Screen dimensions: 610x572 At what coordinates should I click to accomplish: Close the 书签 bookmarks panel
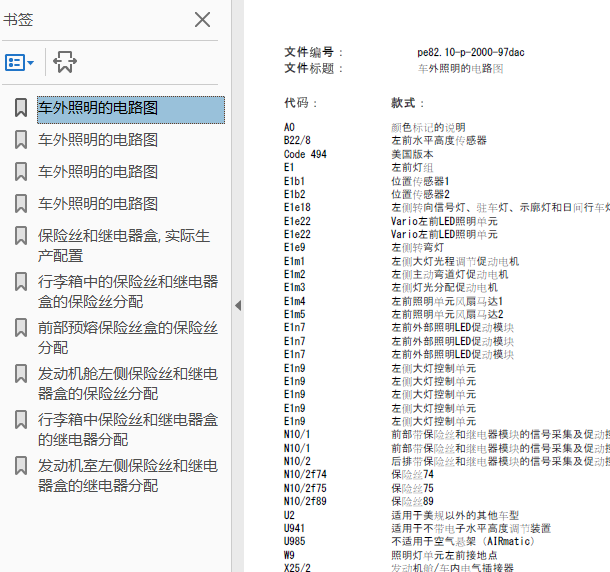tap(202, 19)
